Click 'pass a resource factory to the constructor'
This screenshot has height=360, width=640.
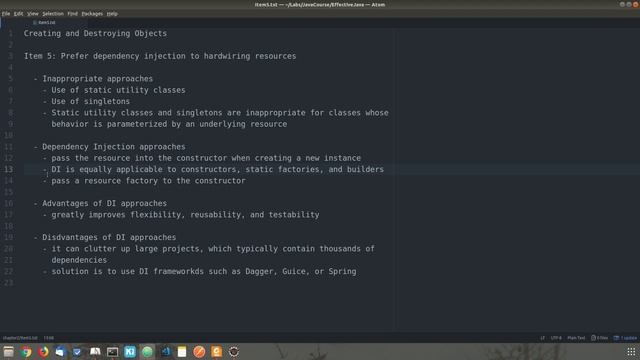(144, 181)
